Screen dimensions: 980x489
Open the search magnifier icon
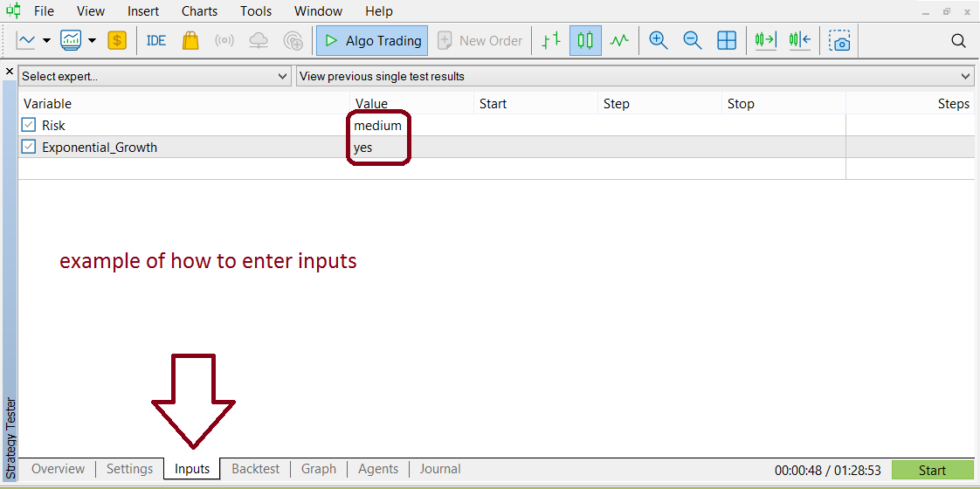point(959,40)
